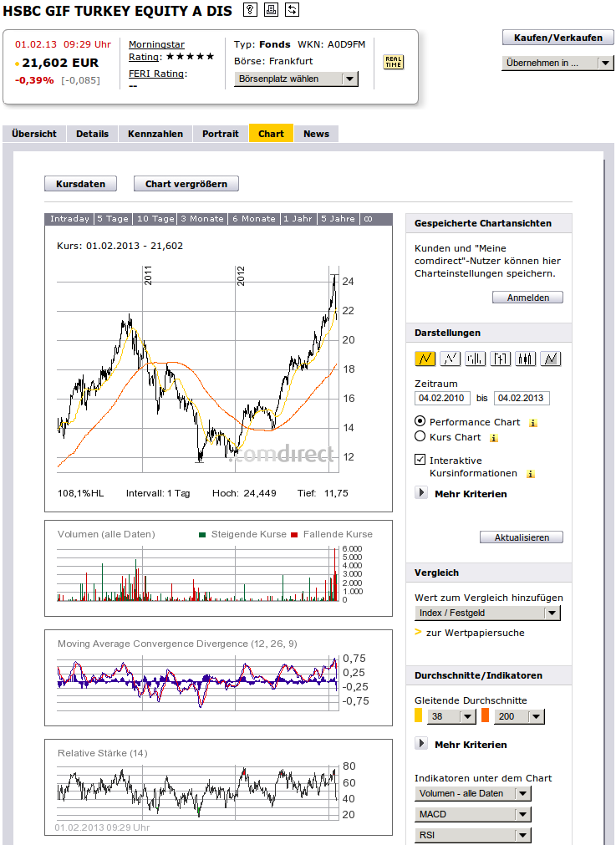Select the 5 Jahre time range
Screen dimensions: 616x845
point(338,219)
